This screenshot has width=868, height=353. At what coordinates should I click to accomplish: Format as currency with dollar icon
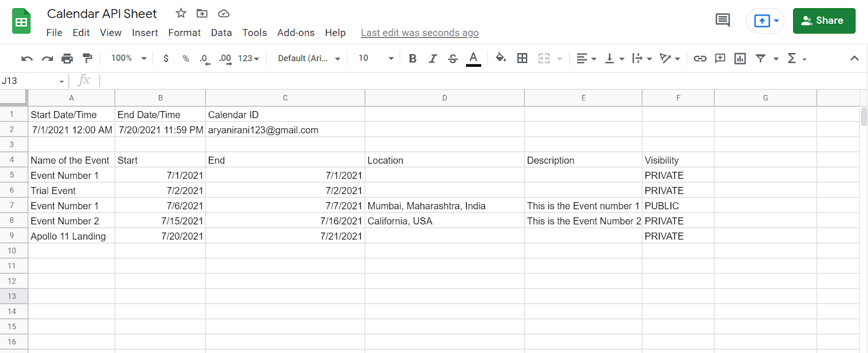[166, 59]
